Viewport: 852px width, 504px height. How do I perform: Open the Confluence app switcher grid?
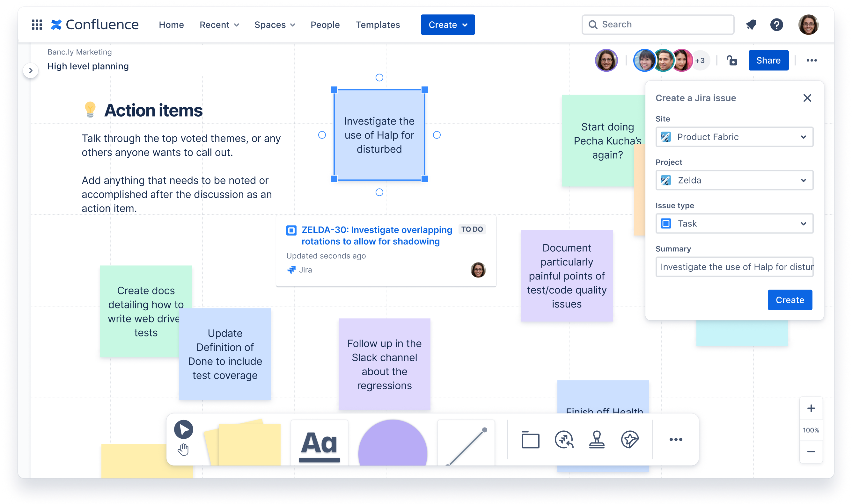pyautogui.click(x=37, y=25)
